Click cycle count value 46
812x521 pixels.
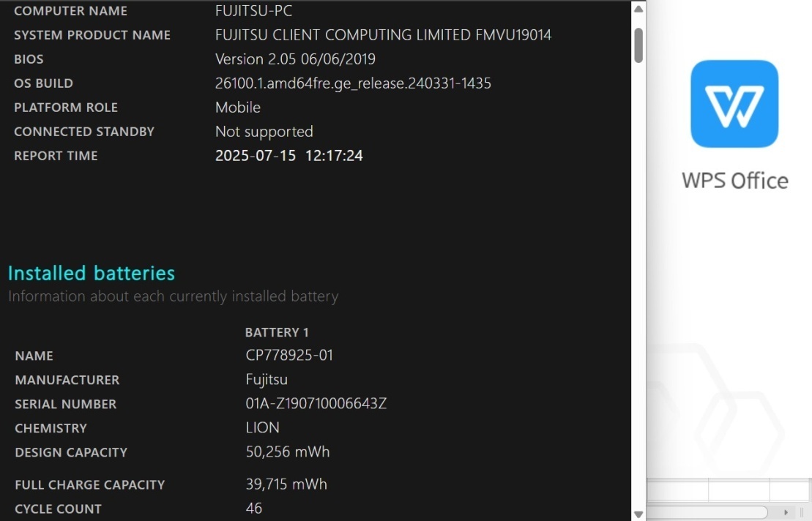(x=254, y=509)
